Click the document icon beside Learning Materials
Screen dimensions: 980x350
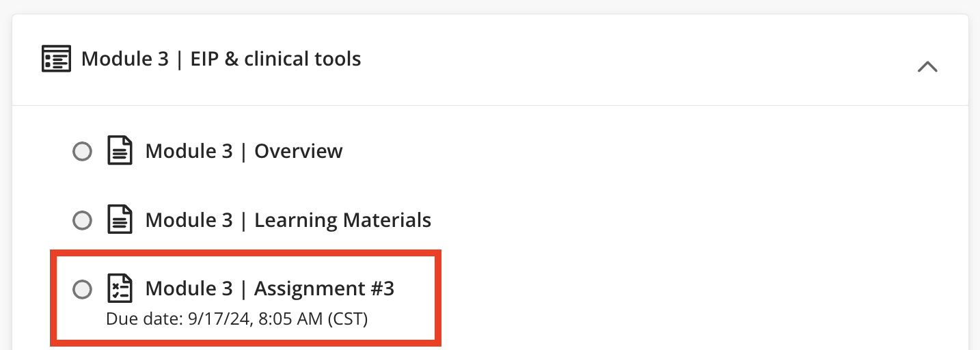point(120,220)
